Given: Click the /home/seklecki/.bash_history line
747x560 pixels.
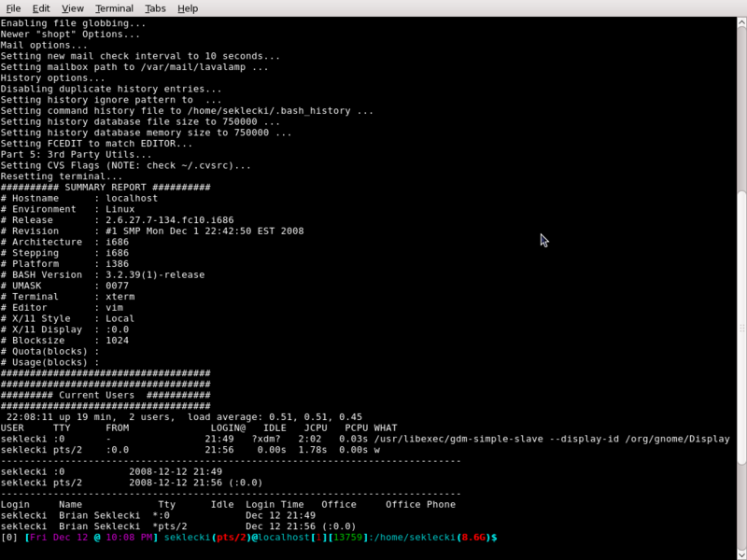Looking at the screenshot, I should [x=187, y=110].
